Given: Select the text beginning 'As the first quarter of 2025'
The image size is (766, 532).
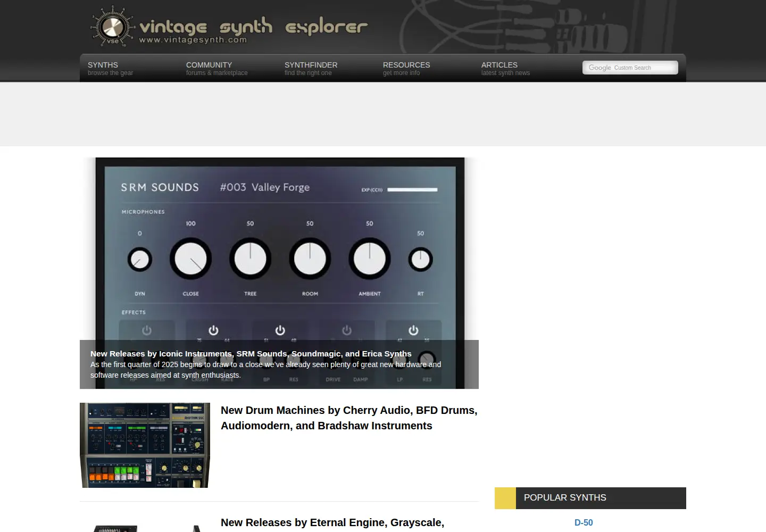Looking at the screenshot, I should tap(265, 370).
